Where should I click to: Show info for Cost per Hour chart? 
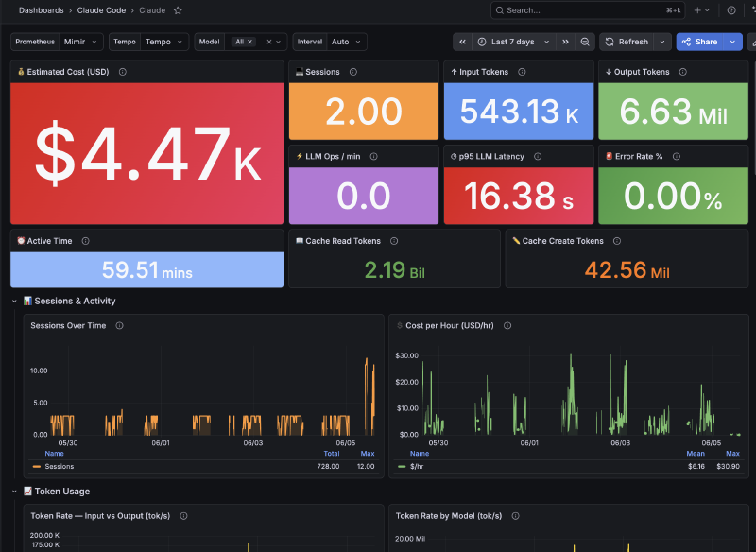pyautogui.click(x=507, y=325)
